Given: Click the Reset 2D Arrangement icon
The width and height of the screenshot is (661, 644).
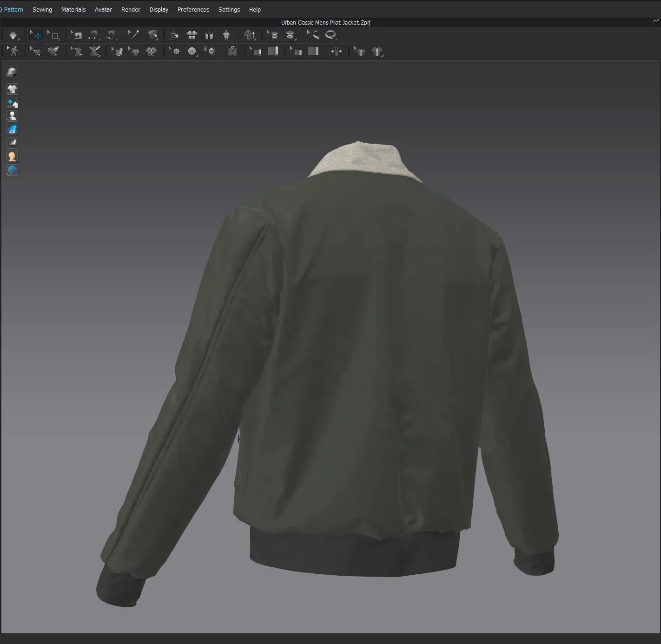Looking at the screenshot, I should click(192, 35).
